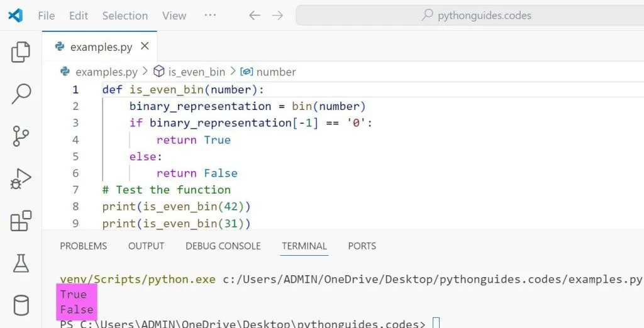The image size is (644, 328).
Task: Open the Source Control view
Action: tap(21, 136)
